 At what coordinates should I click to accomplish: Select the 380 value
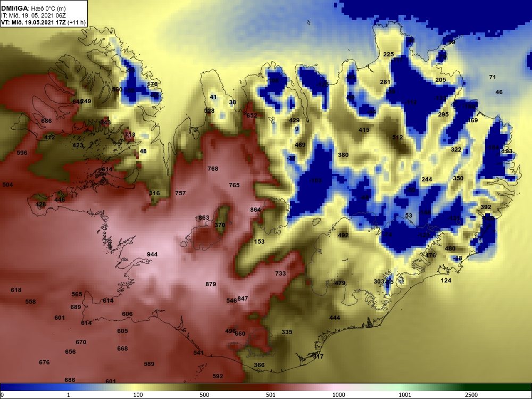click(x=343, y=155)
